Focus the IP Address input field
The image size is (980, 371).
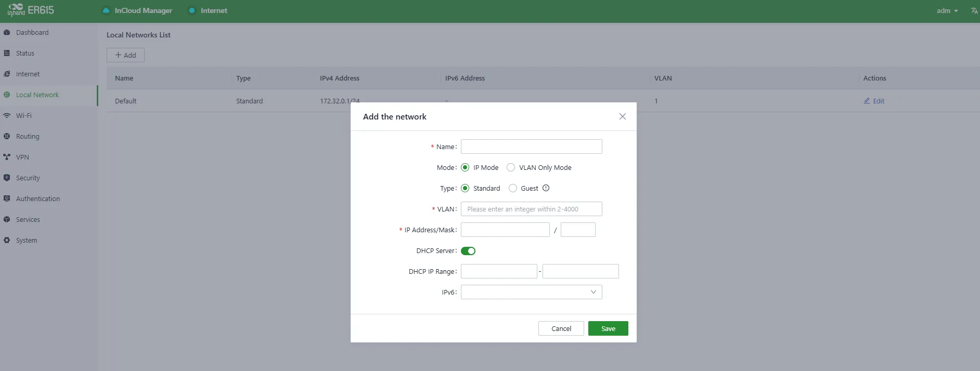coord(505,230)
